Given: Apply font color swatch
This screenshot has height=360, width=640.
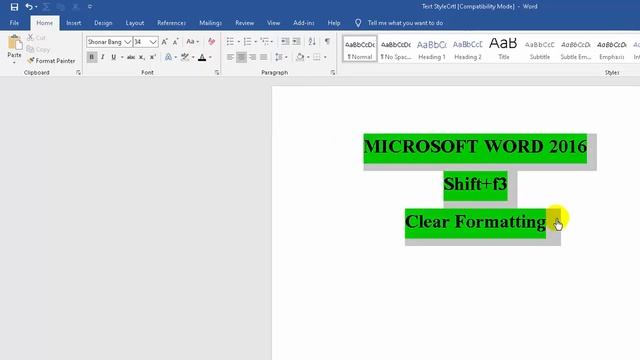Looking at the screenshot, I should (202, 57).
